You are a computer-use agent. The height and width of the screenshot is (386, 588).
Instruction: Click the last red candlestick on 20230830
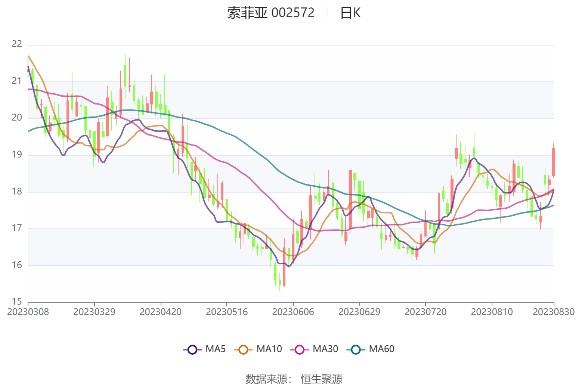[554, 161]
